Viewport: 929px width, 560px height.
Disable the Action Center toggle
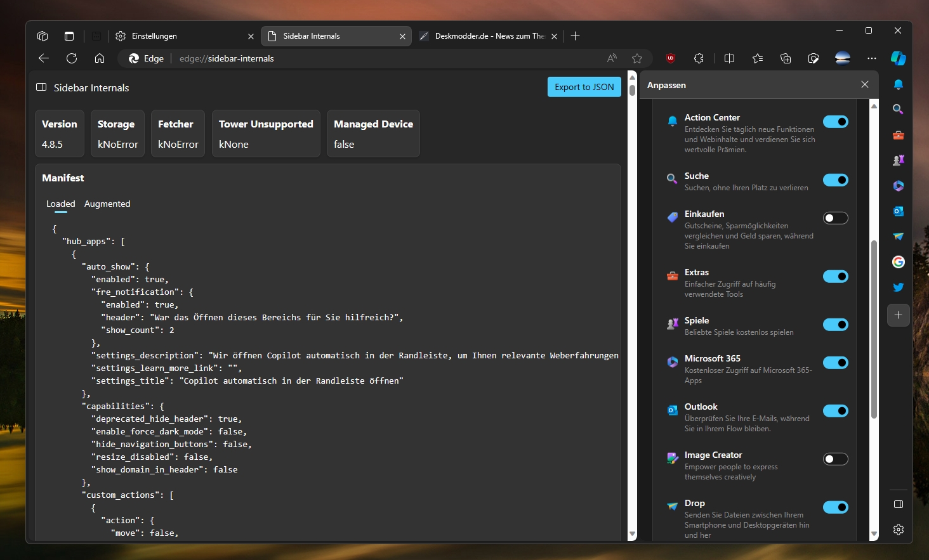tap(836, 122)
